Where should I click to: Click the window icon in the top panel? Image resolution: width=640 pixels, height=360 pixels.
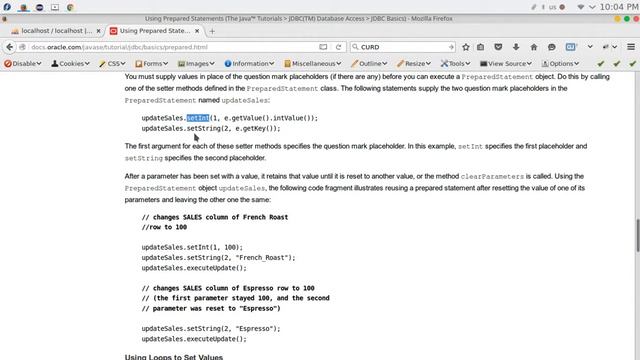55,7
